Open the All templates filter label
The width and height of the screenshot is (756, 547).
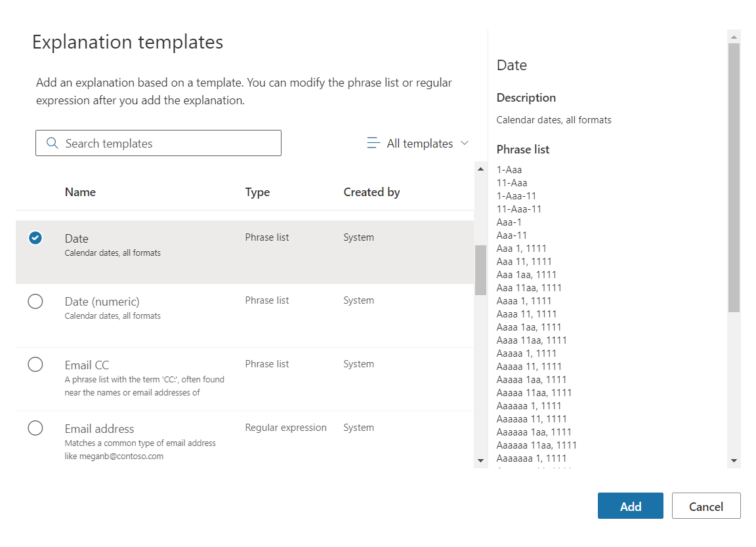pos(420,143)
